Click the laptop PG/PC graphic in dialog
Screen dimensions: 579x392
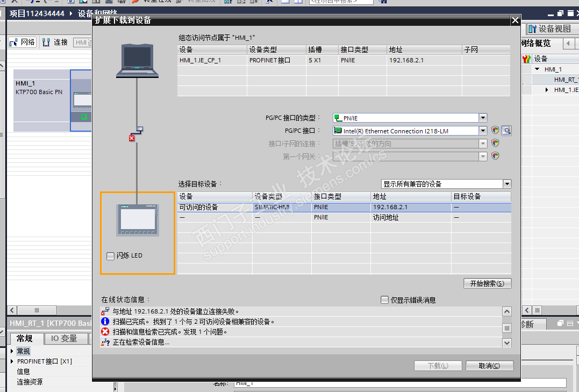pos(138,61)
